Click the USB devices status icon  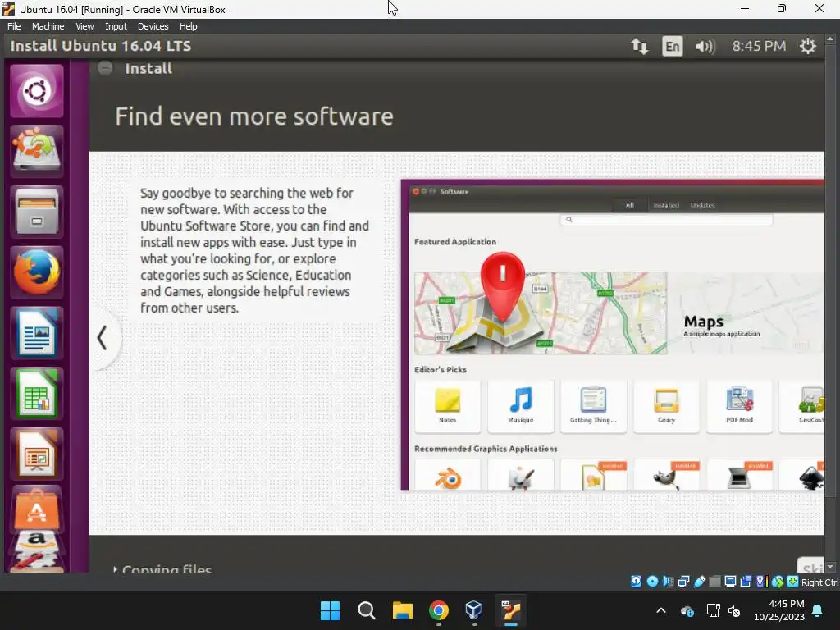point(700,582)
